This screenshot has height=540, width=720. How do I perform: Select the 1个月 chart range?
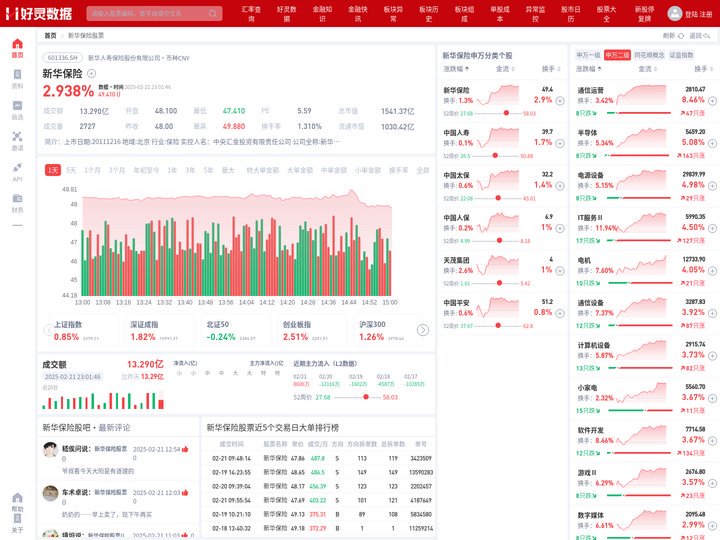(x=92, y=170)
